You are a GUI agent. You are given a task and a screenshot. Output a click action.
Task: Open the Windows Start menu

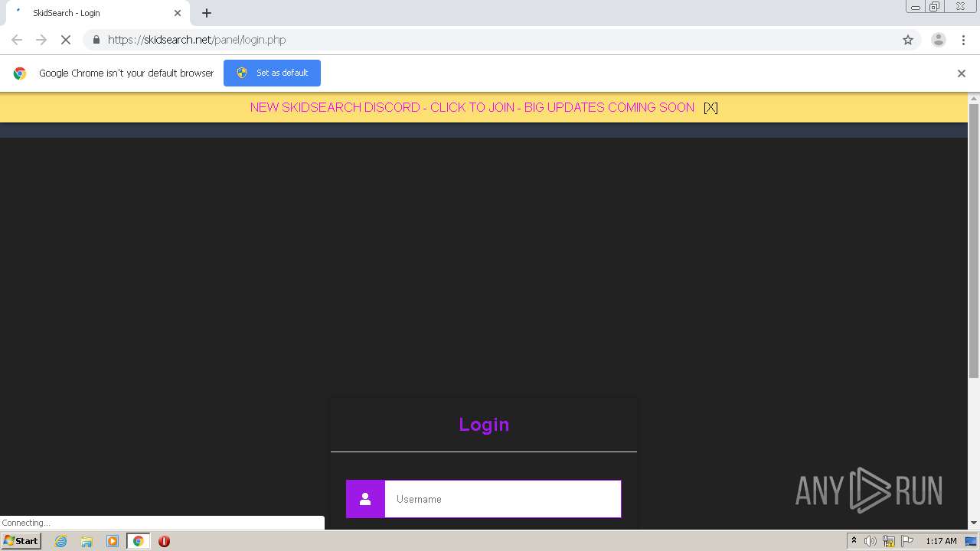coord(21,540)
